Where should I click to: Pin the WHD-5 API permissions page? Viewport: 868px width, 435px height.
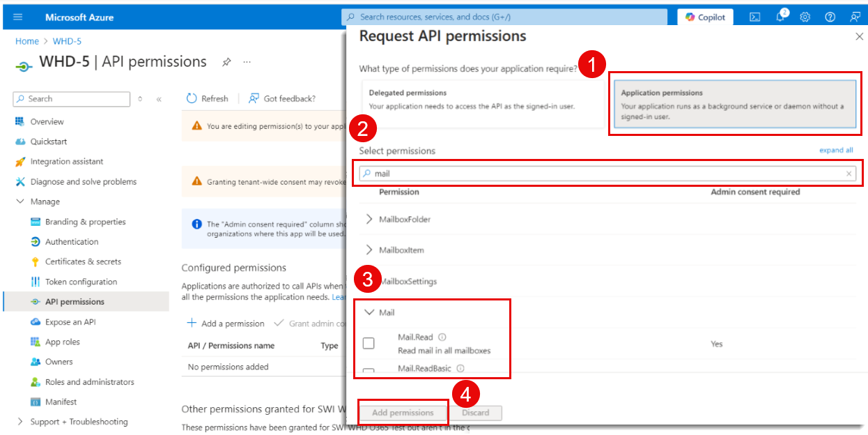(x=226, y=62)
